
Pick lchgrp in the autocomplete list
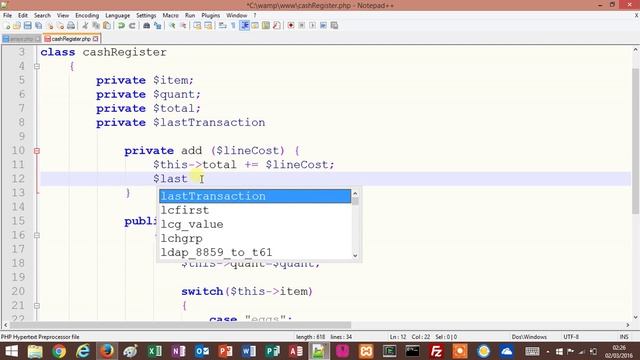255,238
